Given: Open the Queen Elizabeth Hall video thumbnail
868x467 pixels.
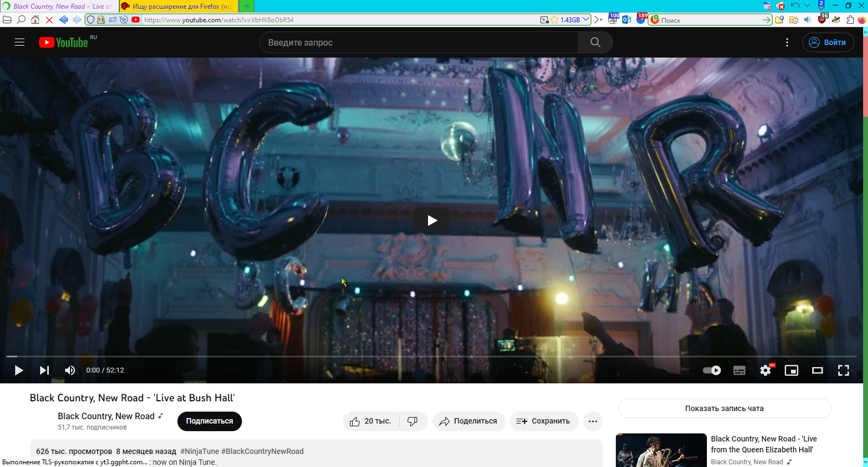Looking at the screenshot, I should pyautogui.click(x=661, y=450).
